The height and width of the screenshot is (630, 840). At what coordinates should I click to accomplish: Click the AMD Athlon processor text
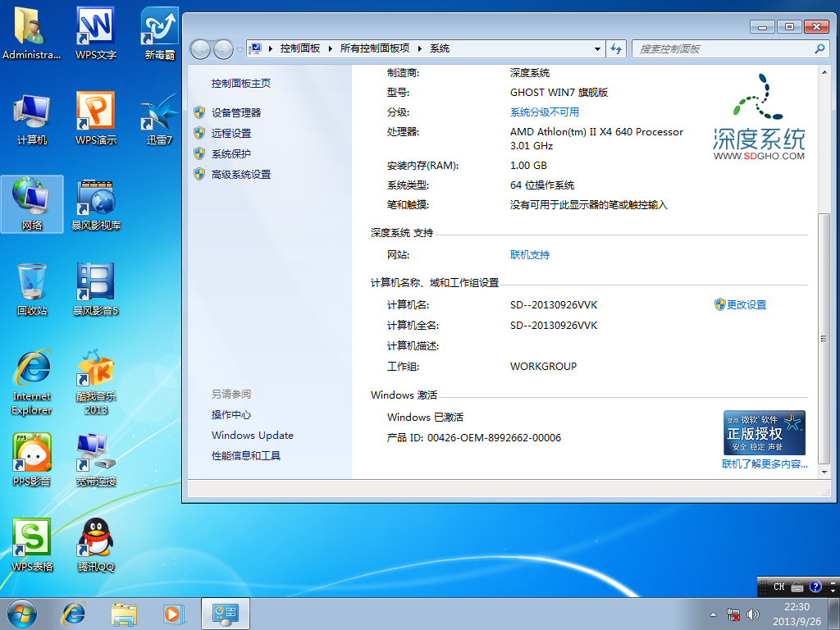[x=596, y=139]
